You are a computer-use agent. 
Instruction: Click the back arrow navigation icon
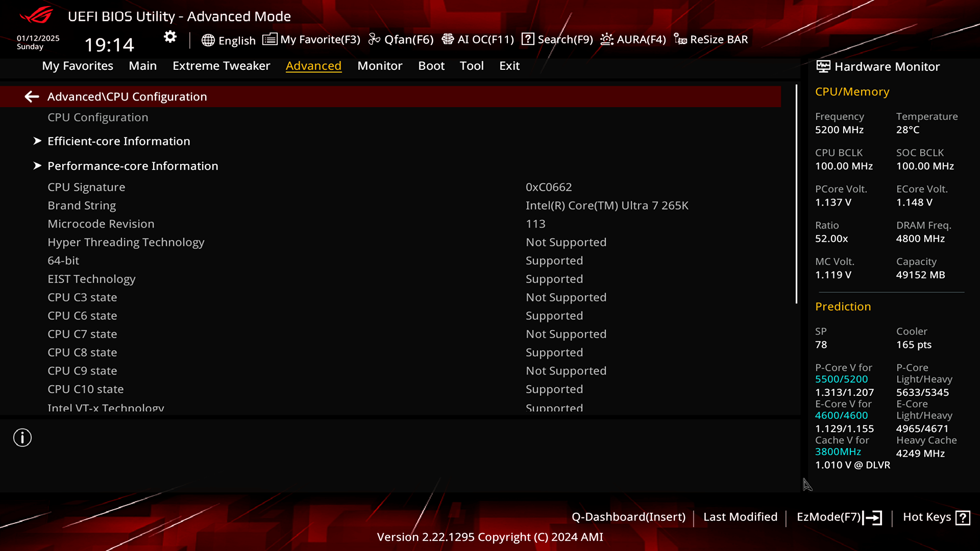click(32, 96)
